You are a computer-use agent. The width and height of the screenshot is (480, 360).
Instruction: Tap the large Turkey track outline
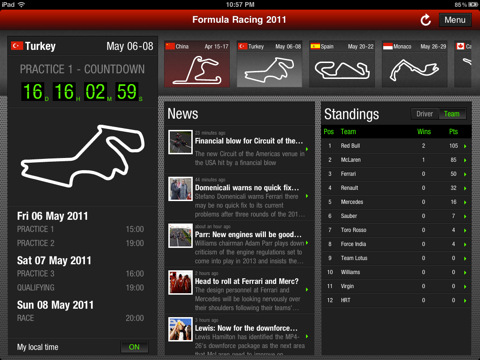pyautogui.click(x=82, y=156)
